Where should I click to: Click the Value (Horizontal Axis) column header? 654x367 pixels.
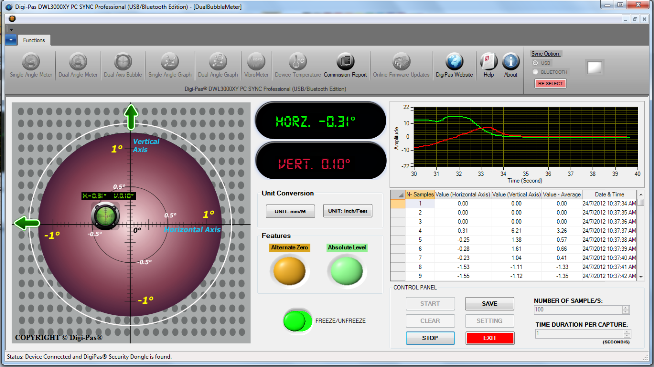click(x=463, y=194)
